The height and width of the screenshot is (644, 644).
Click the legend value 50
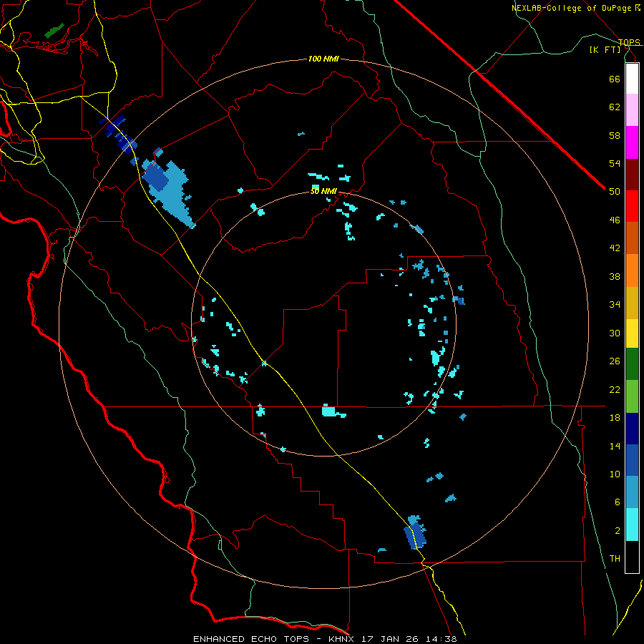(615, 192)
